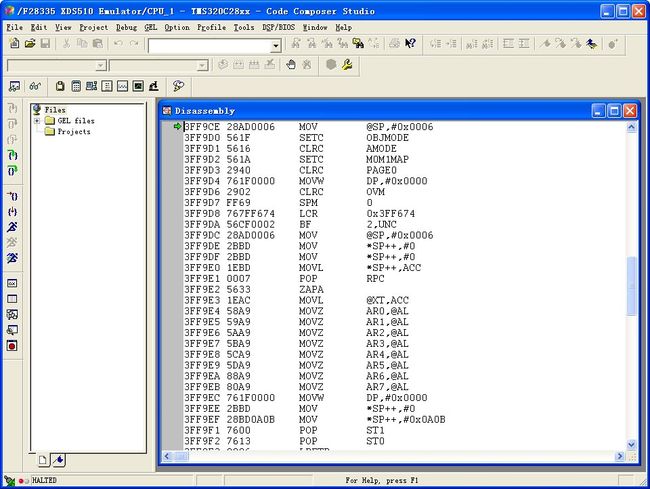Open the Project menu
The width and height of the screenshot is (650, 489).
(94, 27)
